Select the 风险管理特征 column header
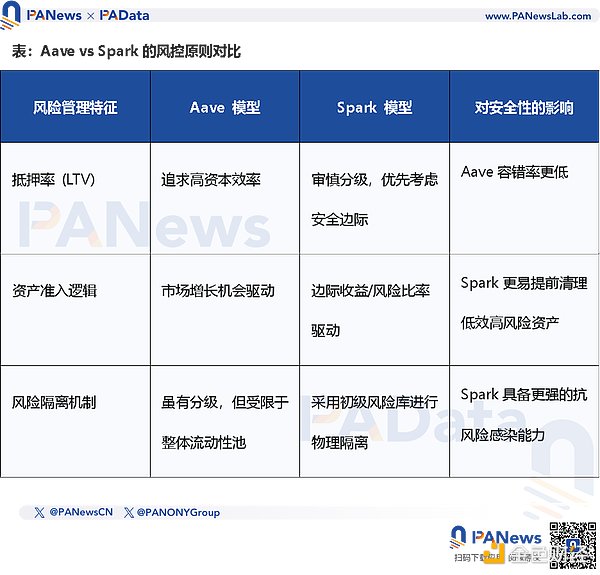The image size is (600, 575). click(x=75, y=107)
